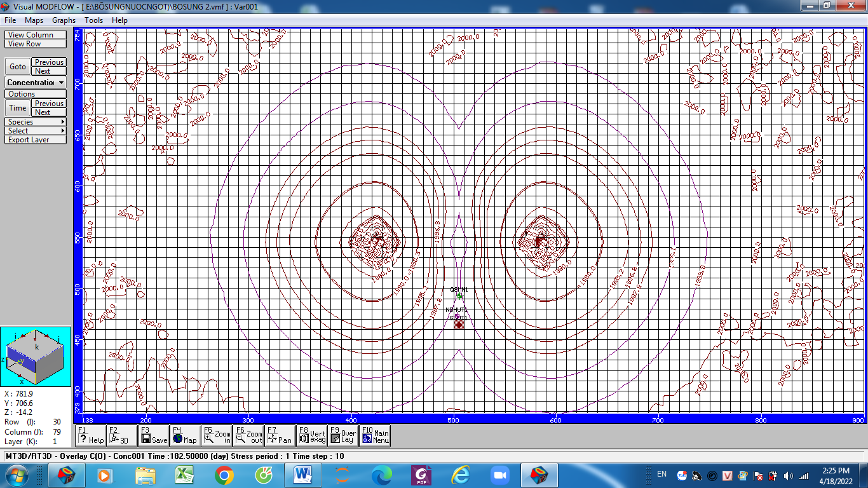Open the media player taskbar icon
The height and width of the screenshot is (488, 868).
[x=106, y=475]
